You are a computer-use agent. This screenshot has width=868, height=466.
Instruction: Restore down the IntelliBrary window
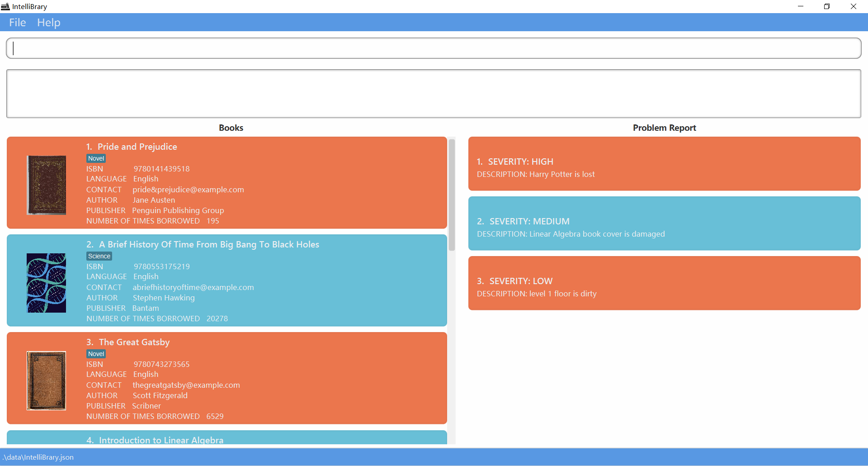click(x=827, y=6)
